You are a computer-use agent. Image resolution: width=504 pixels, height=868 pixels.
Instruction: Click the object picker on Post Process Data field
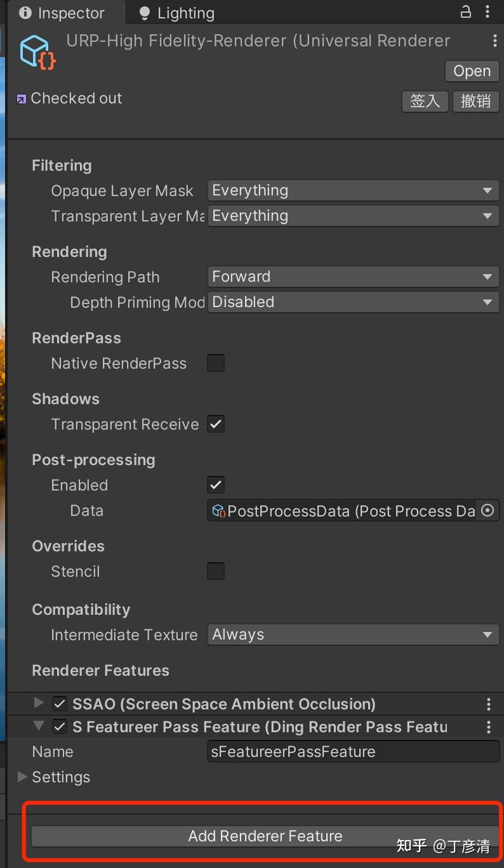[x=487, y=510]
